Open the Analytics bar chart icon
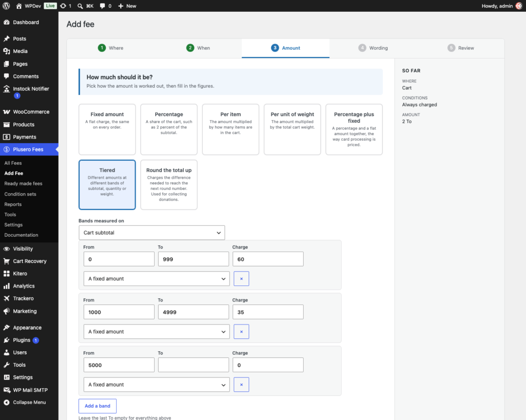Viewport: 526px width, 420px height. tap(6, 286)
